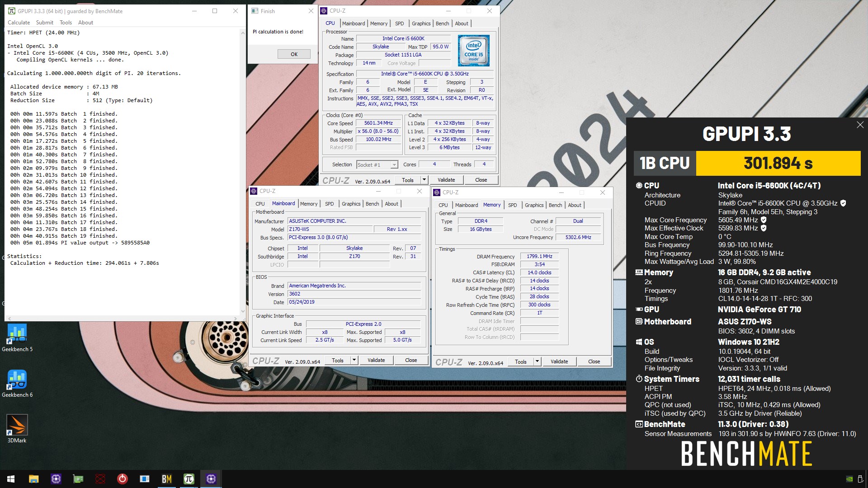This screenshot has height=488, width=868.
Task: Open the Geekbench 5 desktop shortcut
Action: coord(17,338)
